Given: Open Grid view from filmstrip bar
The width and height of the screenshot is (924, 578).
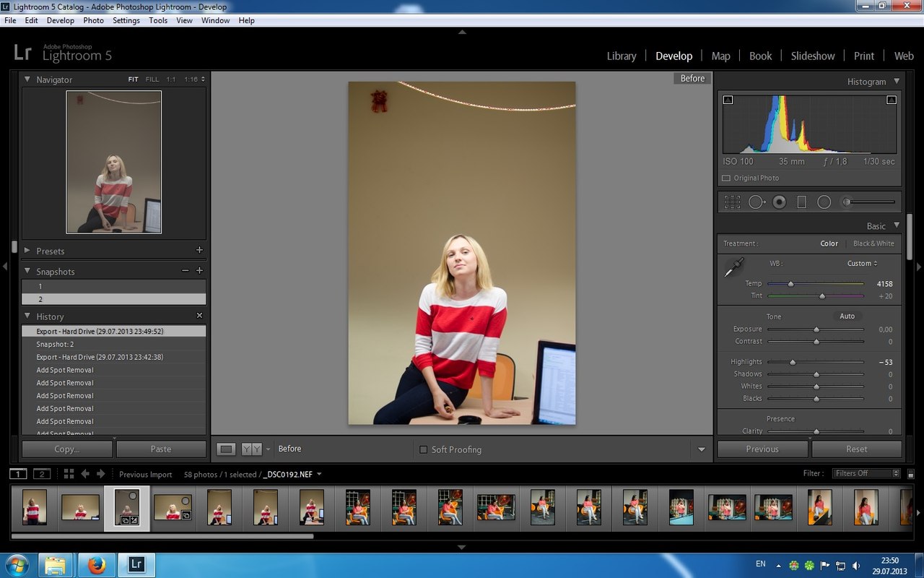Looking at the screenshot, I should (x=69, y=474).
